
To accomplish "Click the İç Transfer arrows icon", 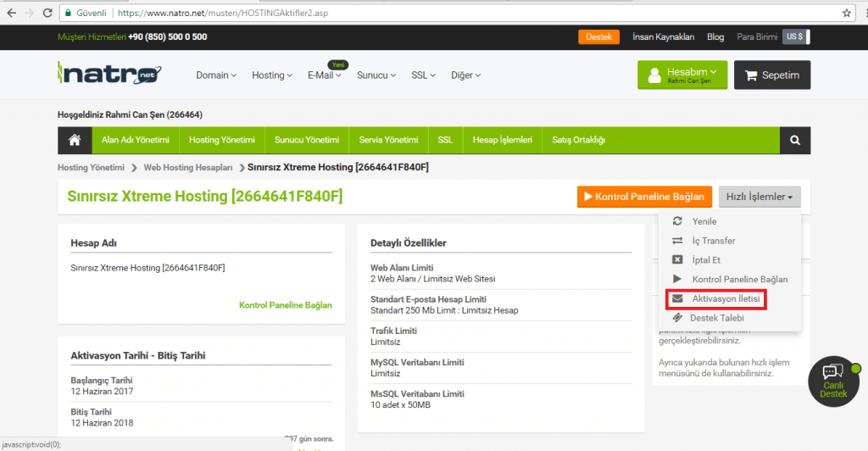I will 677,240.
